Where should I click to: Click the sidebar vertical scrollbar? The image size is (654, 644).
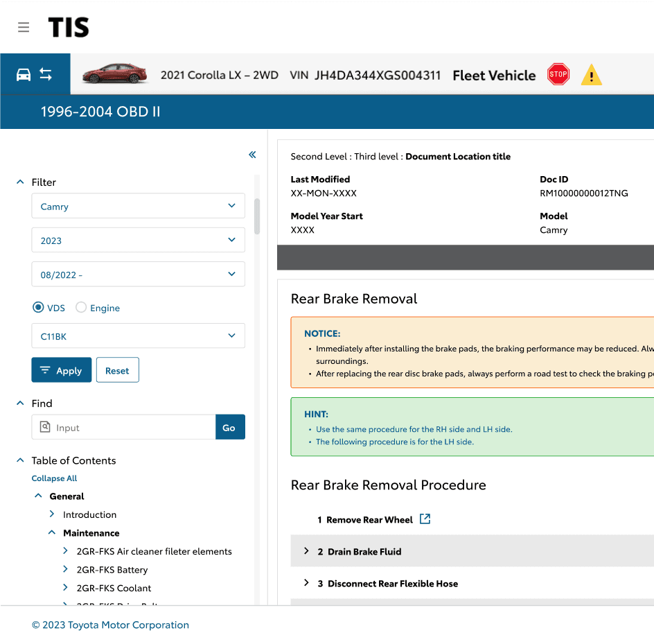click(257, 216)
